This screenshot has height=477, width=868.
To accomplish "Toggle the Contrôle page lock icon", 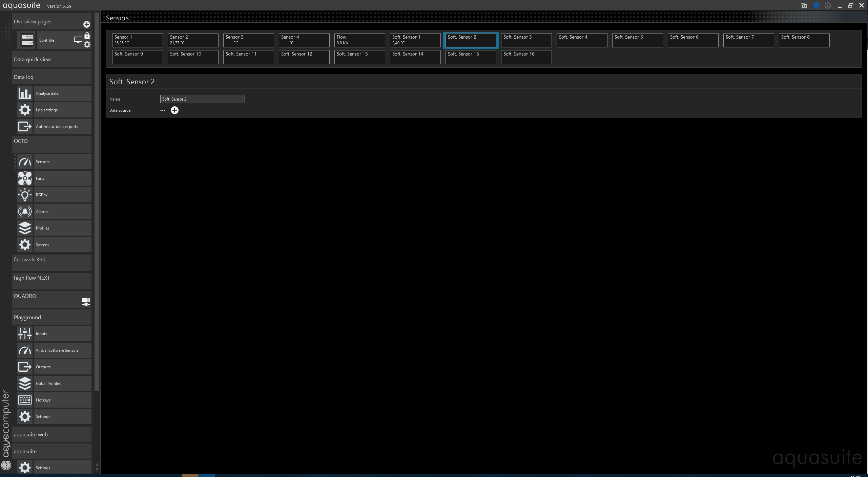I will [87, 36].
